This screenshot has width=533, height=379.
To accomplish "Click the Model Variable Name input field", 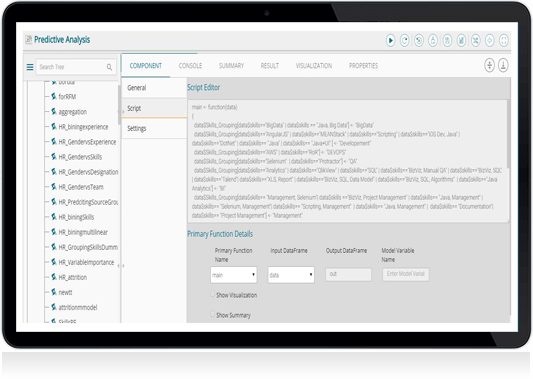I will click(406, 274).
